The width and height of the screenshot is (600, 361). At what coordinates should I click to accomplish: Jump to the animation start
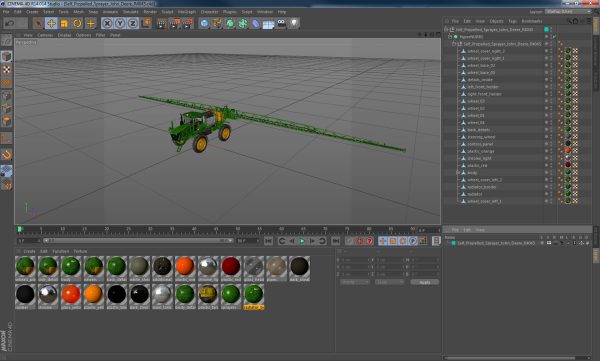pos(268,241)
